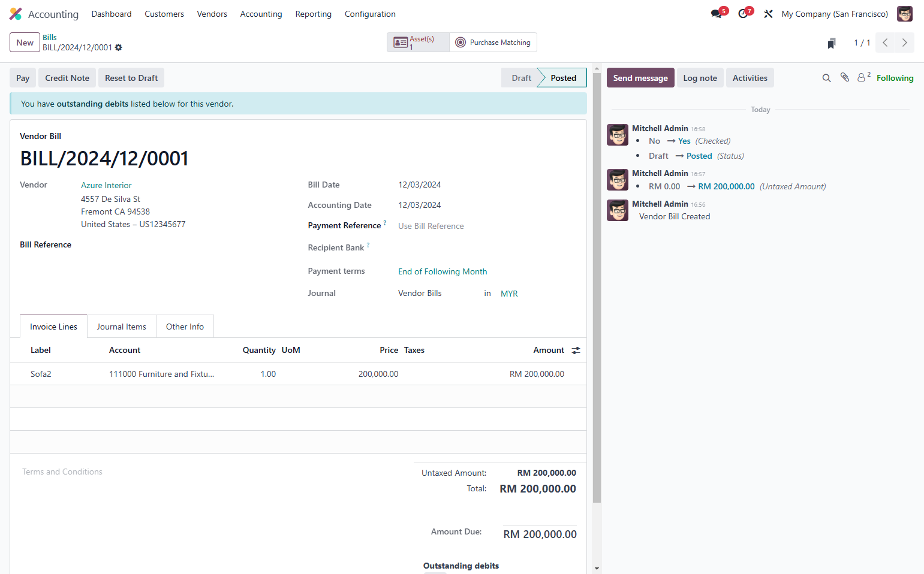Click the Log note button

point(700,78)
